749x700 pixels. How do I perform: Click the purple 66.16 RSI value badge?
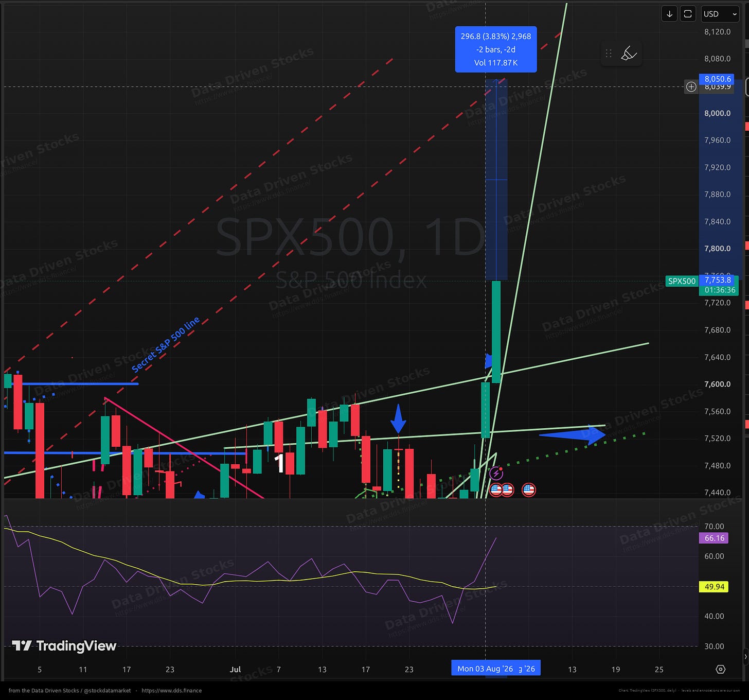tap(715, 538)
